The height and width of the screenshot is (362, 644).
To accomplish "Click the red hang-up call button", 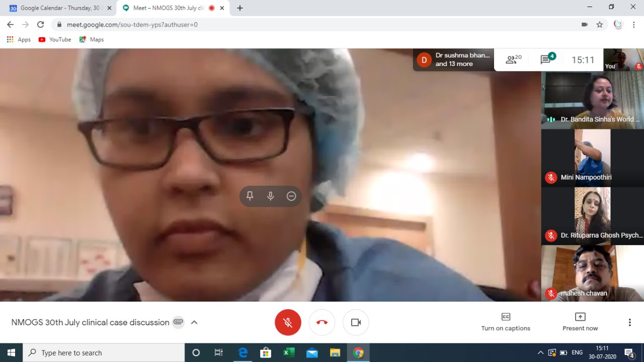I will [x=322, y=322].
